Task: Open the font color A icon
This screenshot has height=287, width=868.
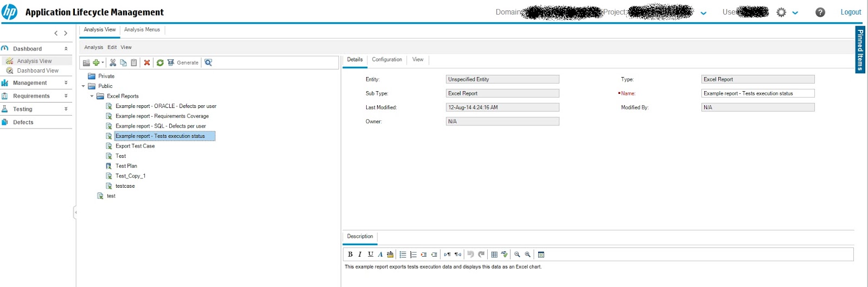Action: [x=380, y=254]
